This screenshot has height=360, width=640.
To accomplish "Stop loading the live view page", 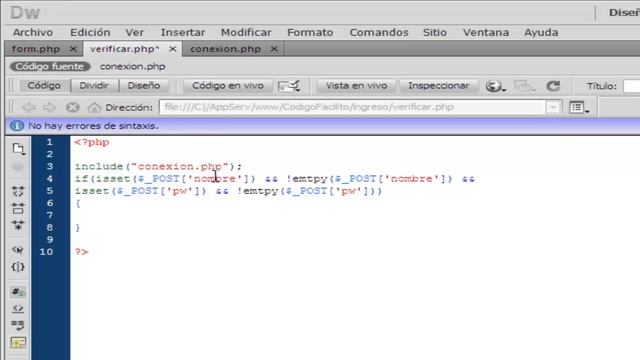I will 72,107.
